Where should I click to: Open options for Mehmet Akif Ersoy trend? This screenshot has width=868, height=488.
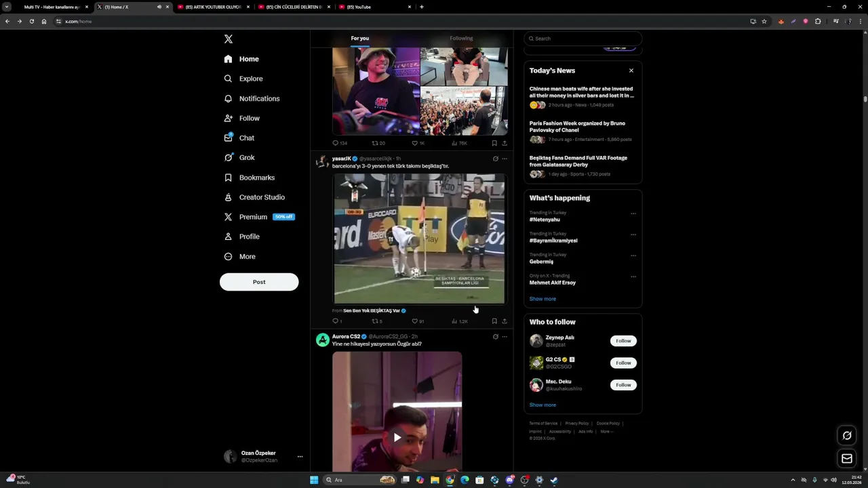(633, 277)
